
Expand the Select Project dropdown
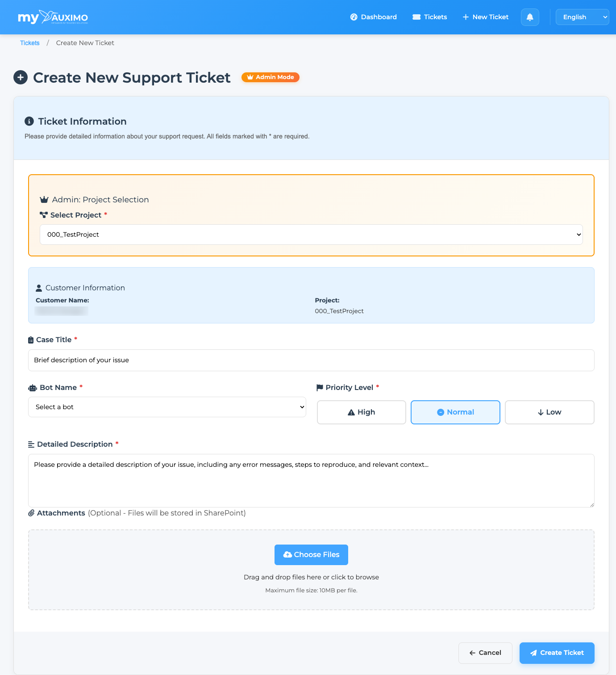pyautogui.click(x=311, y=235)
